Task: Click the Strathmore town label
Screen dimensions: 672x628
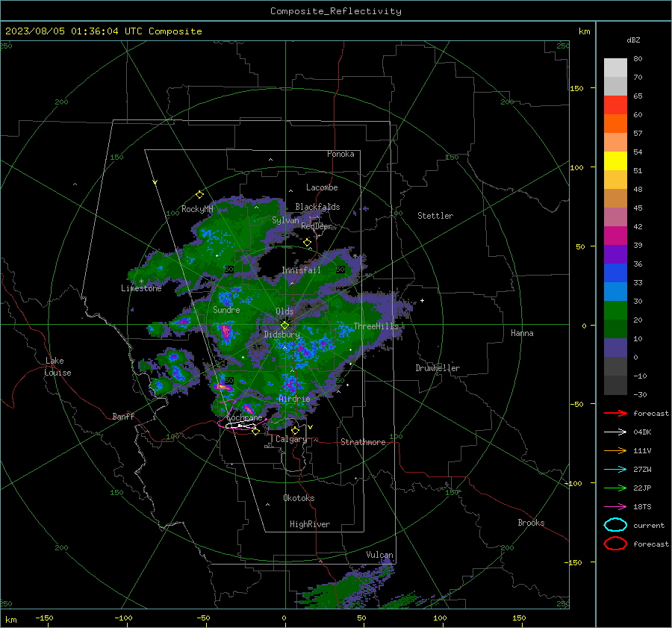Action: pyautogui.click(x=363, y=442)
